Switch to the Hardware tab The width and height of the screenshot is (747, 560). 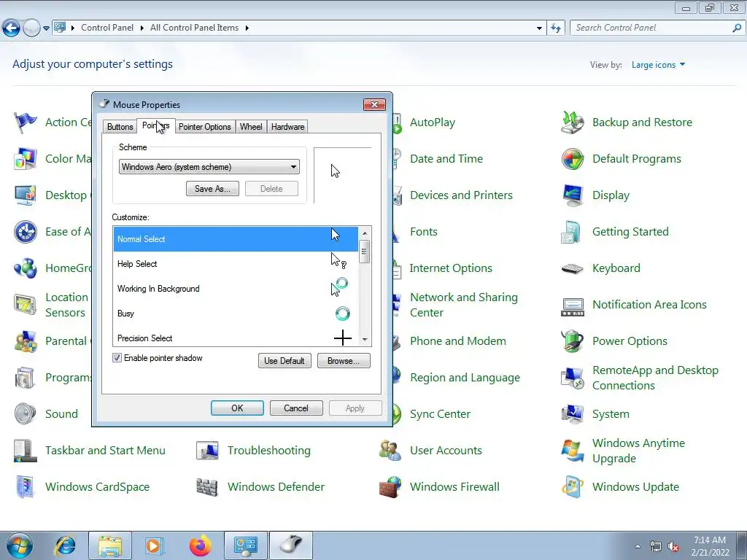pyautogui.click(x=287, y=127)
